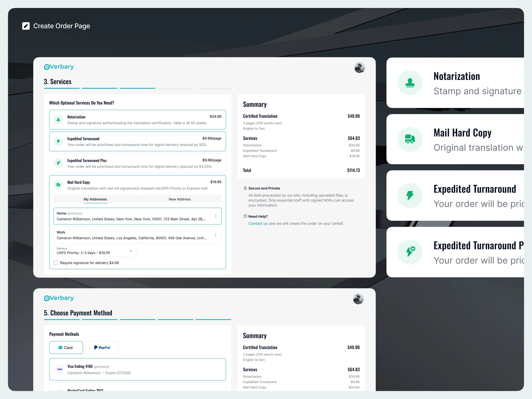Image resolution: width=532 pixels, height=399 pixels.
Task: Check Require signature for delivery
Action: (56, 263)
